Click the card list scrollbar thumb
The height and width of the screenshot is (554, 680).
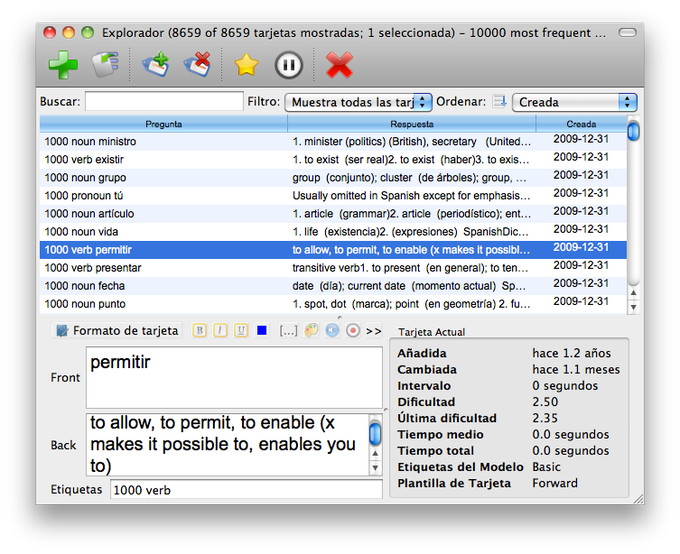(x=633, y=131)
